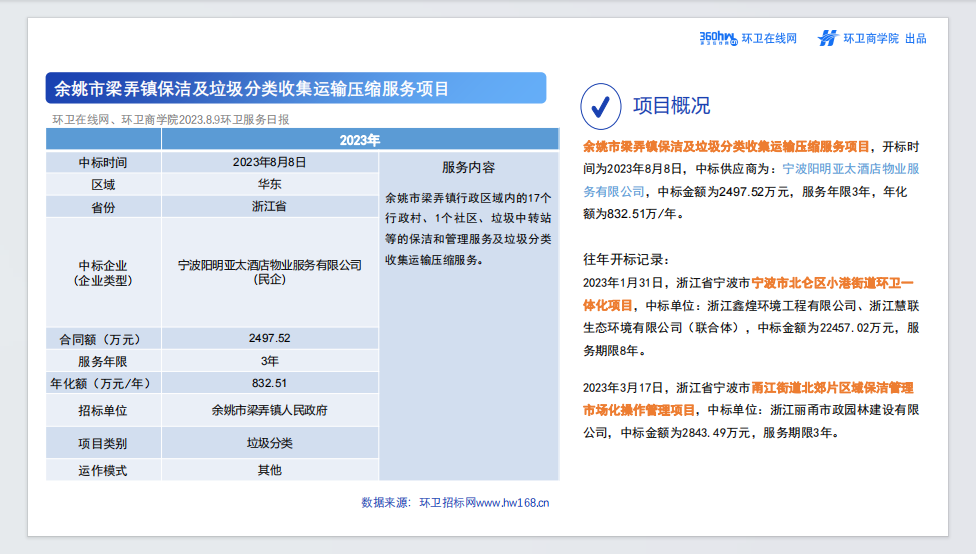The height and width of the screenshot is (554, 976).
Task: Click the 其他 value cell
Action: tap(270, 471)
